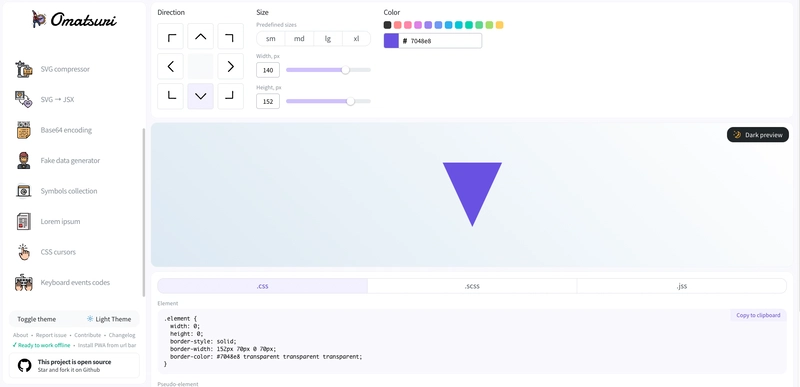Screen dimensions: 800x387
Task: Click the hex color input field
Action: click(440, 41)
